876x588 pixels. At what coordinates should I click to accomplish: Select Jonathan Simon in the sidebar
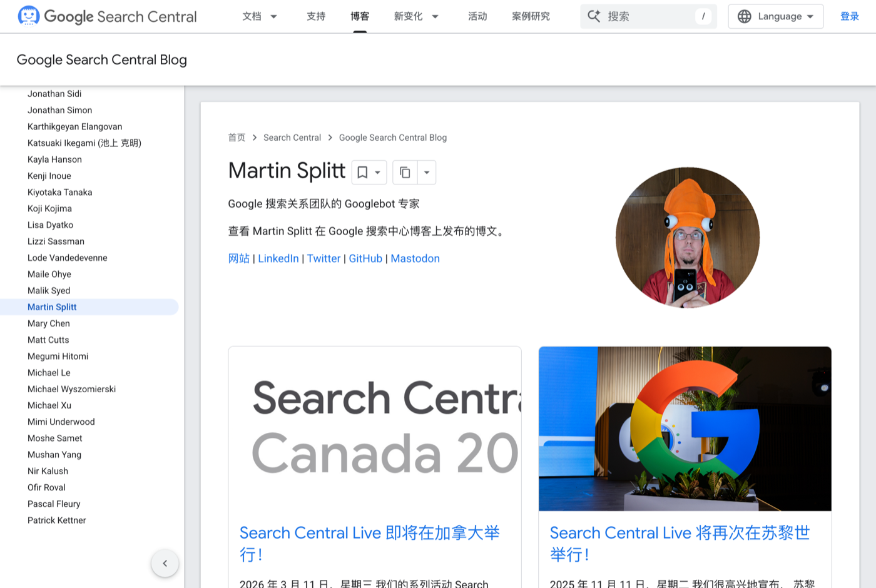[x=60, y=110]
